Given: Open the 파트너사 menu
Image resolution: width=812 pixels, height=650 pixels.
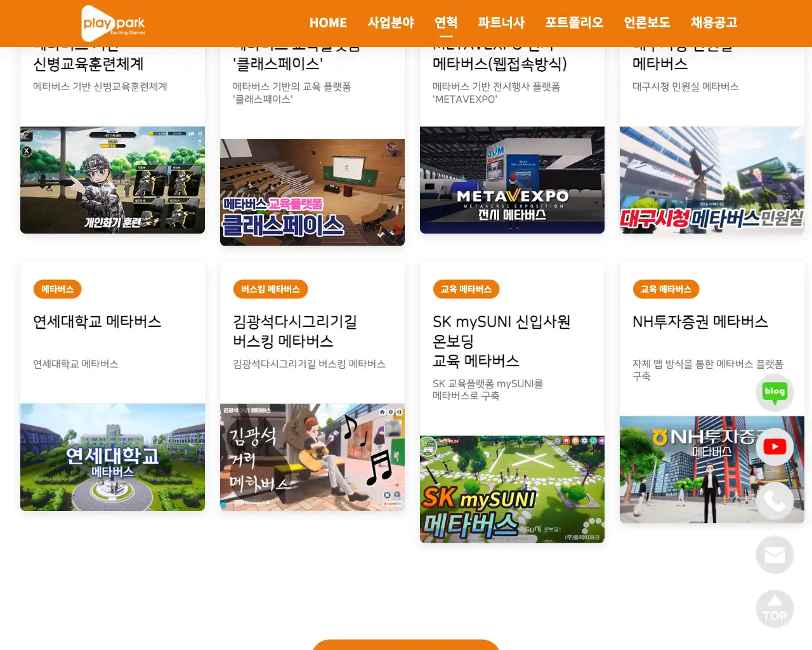Looking at the screenshot, I should (501, 23).
